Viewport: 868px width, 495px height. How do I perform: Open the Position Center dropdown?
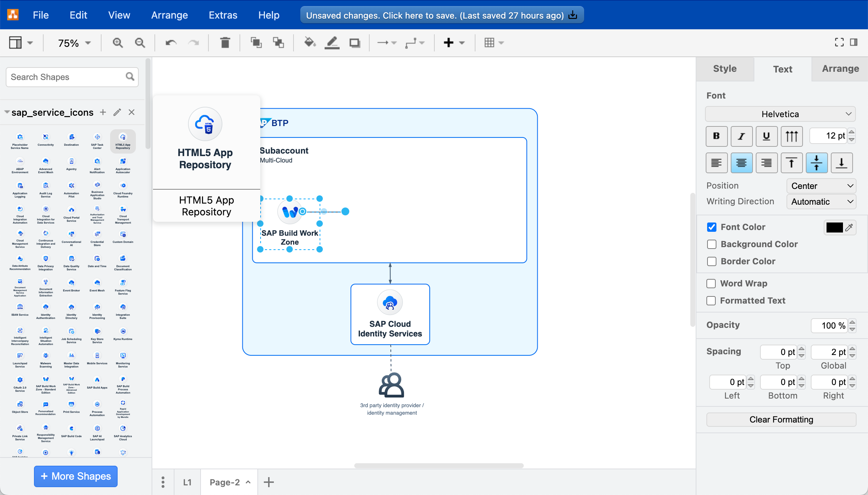pos(821,186)
